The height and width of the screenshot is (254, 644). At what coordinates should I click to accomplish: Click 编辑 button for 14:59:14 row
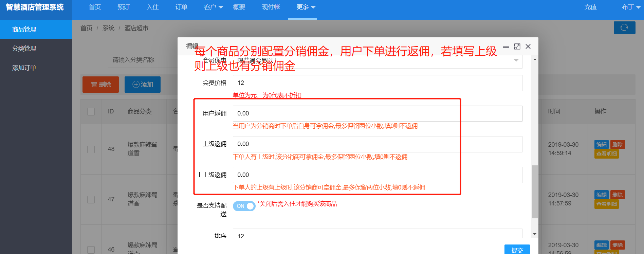pos(602,145)
